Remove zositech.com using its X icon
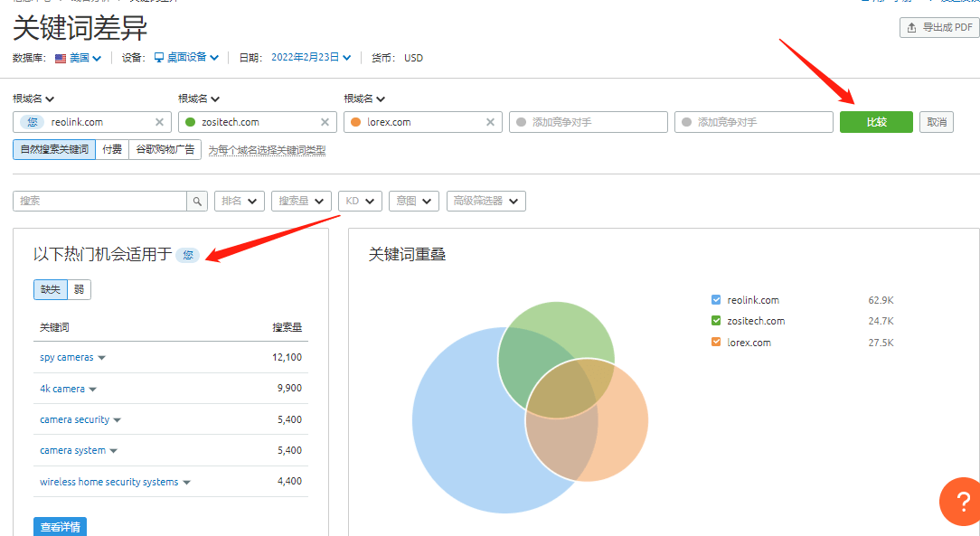The height and width of the screenshot is (536, 980). click(x=325, y=122)
